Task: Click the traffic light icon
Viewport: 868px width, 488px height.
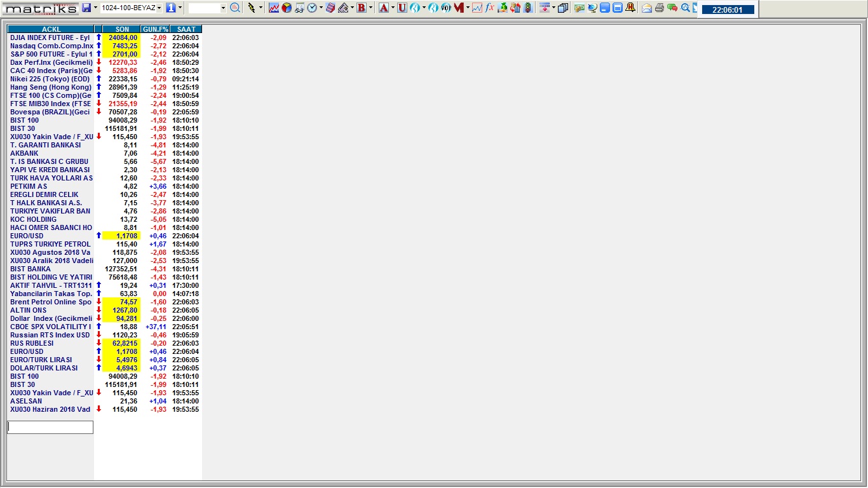Action: [x=527, y=8]
